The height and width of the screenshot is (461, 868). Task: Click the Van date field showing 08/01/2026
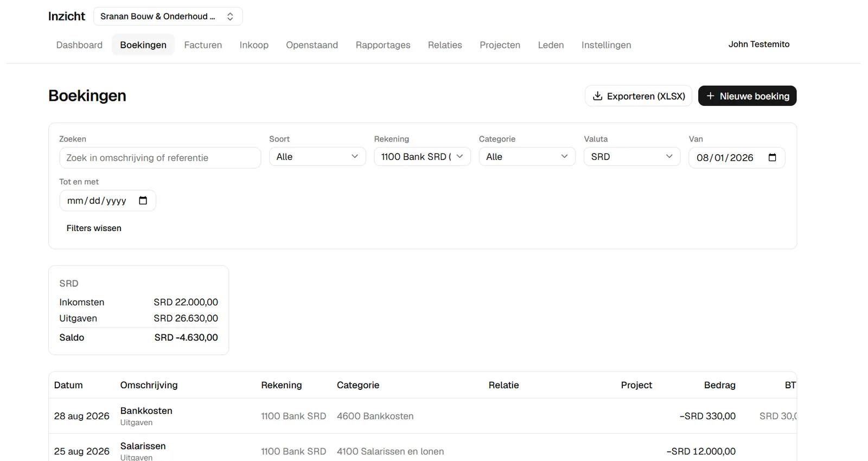pos(737,158)
